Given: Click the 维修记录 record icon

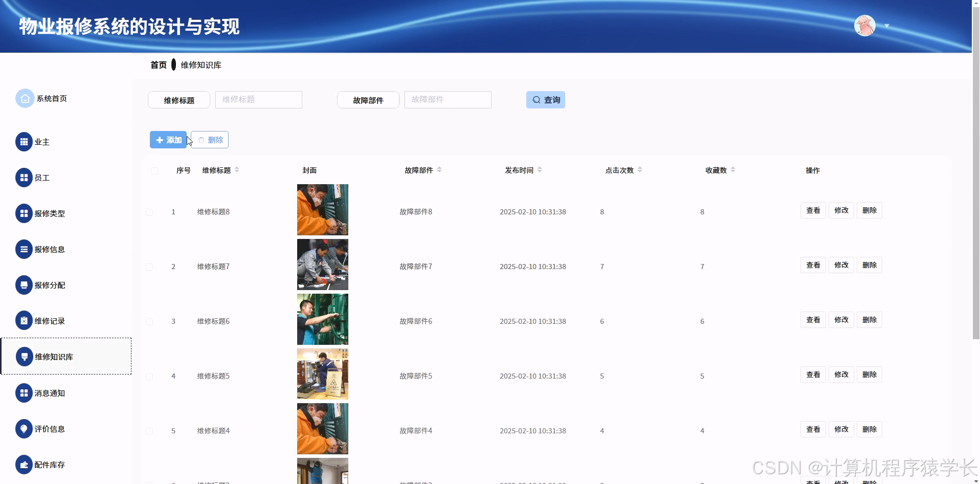Looking at the screenshot, I should click(x=24, y=321).
